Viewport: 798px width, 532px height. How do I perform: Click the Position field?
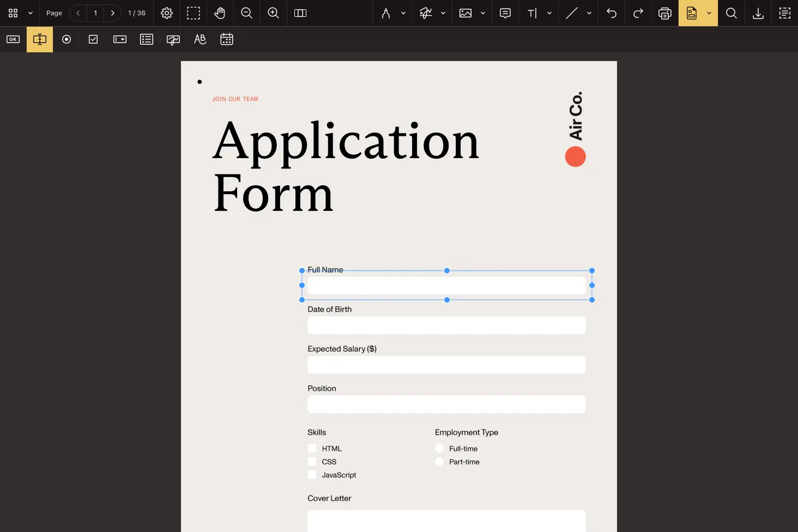(x=446, y=404)
